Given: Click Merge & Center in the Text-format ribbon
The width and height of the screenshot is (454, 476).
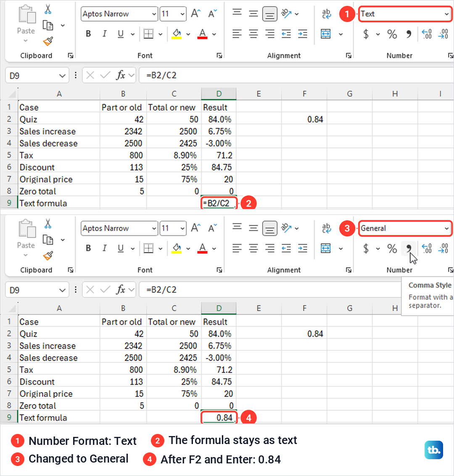Looking at the screenshot, I should pyautogui.click(x=326, y=34).
